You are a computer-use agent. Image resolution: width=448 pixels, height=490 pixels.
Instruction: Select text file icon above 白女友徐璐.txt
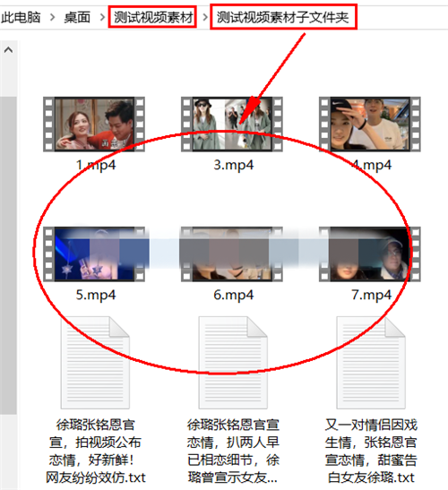371,363
